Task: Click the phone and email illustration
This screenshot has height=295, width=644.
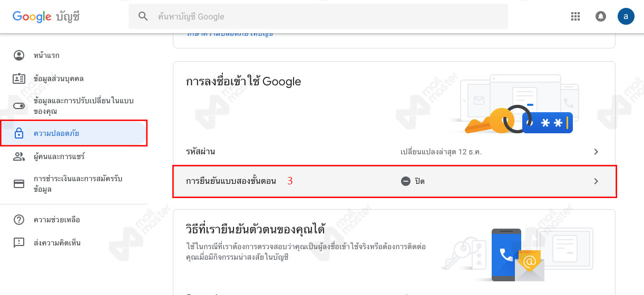Action: (518, 254)
